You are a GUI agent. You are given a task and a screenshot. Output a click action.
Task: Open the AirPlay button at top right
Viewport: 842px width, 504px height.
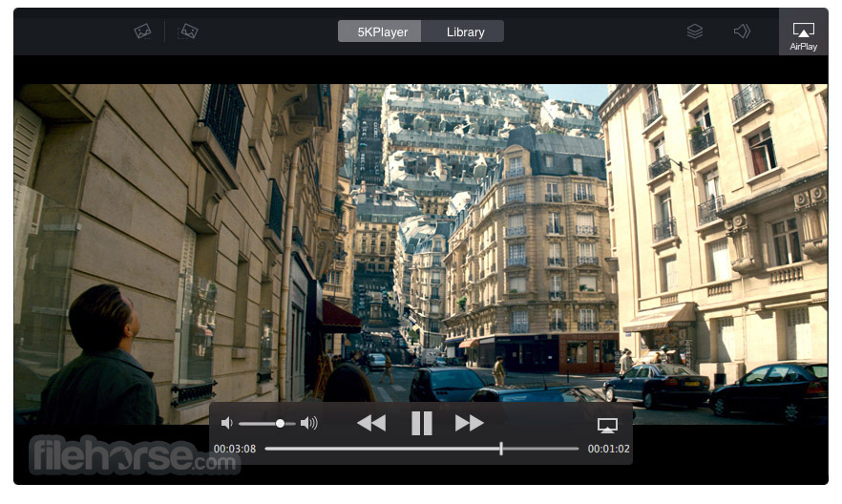click(804, 33)
